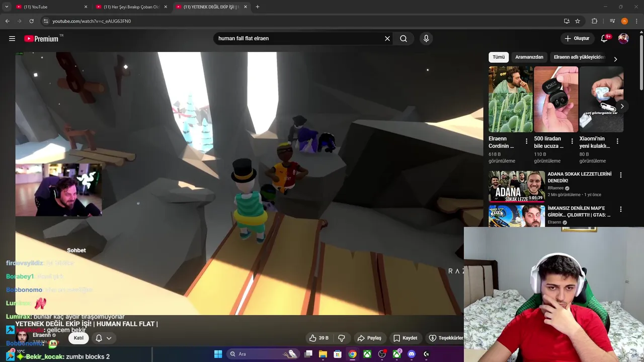Go to the YouTube Premium home logo
Screen dimensions: 644x362
[x=41, y=39]
